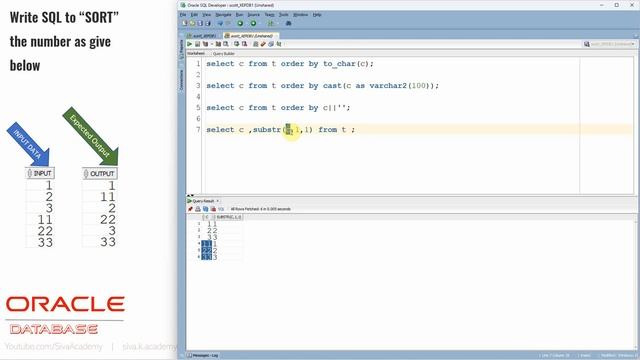Screen dimensions: 640x360
Task: Open the Help menu
Action: point(317,15)
